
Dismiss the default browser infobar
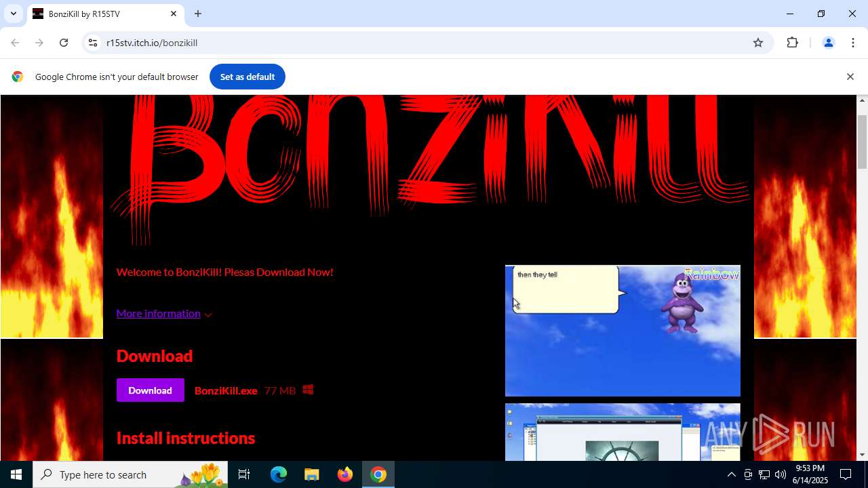click(850, 77)
